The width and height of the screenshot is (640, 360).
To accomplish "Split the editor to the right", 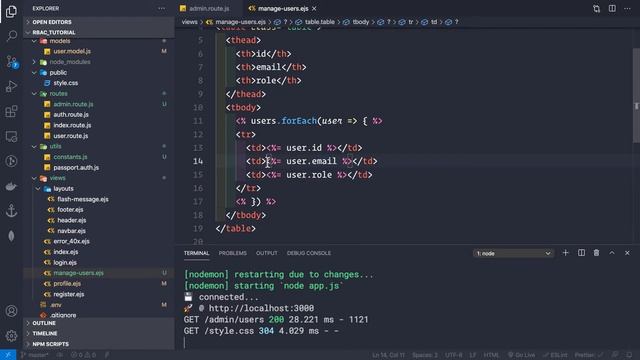I will pos(612,9).
